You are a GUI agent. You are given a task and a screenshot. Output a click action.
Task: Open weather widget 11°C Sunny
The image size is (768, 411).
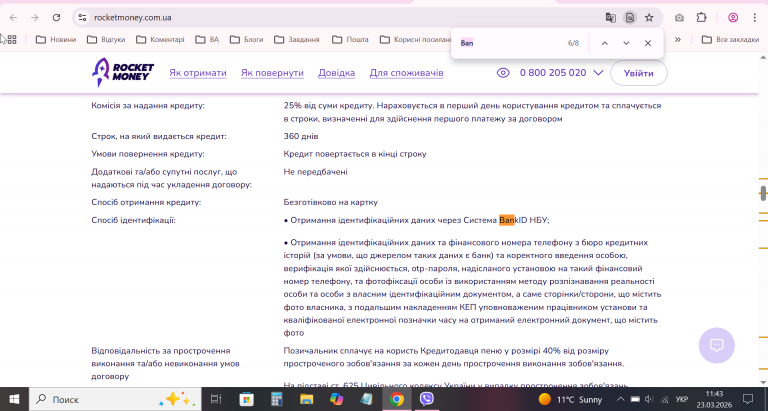pos(570,399)
